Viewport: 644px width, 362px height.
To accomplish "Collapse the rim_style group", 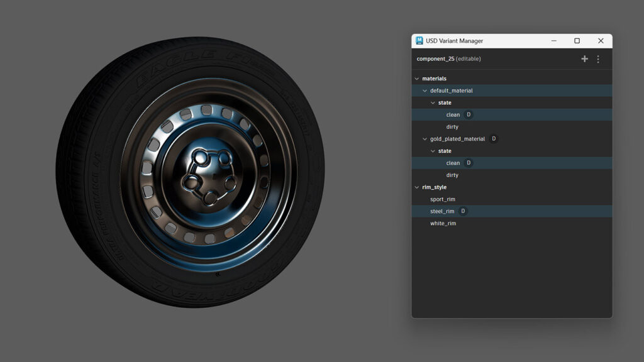I will (416, 187).
